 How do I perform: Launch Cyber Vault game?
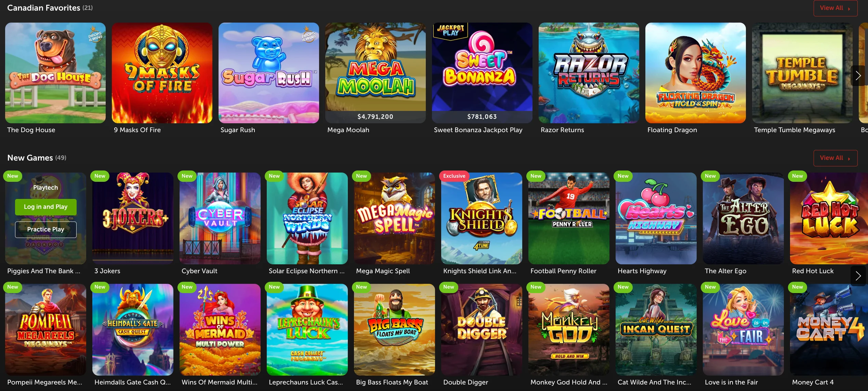point(220,218)
